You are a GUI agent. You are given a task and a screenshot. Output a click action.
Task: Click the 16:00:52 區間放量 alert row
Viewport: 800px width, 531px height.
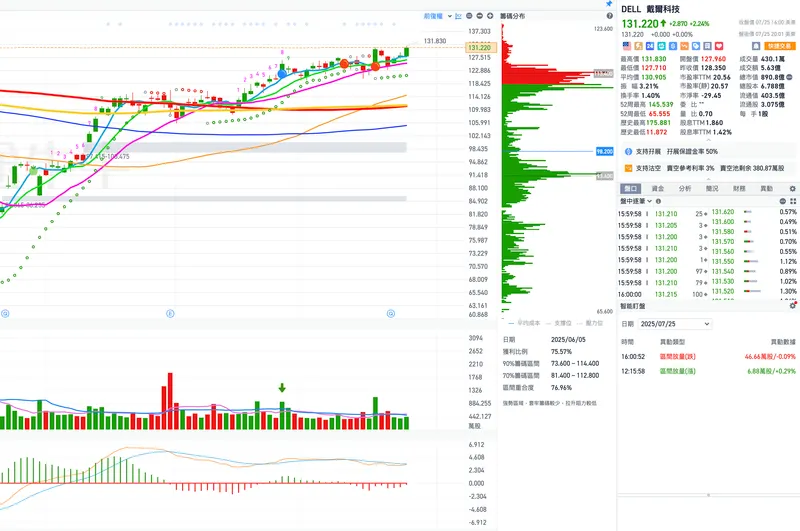coord(708,357)
